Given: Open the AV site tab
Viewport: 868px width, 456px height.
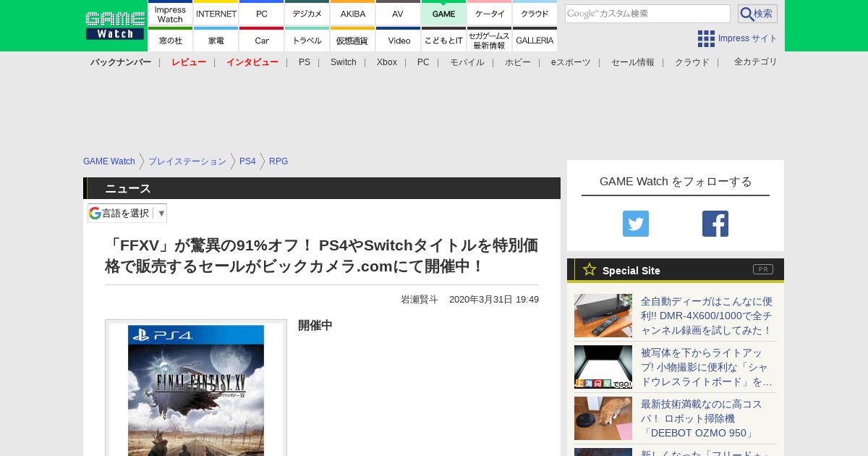Looking at the screenshot, I should click(x=398, y=13).
